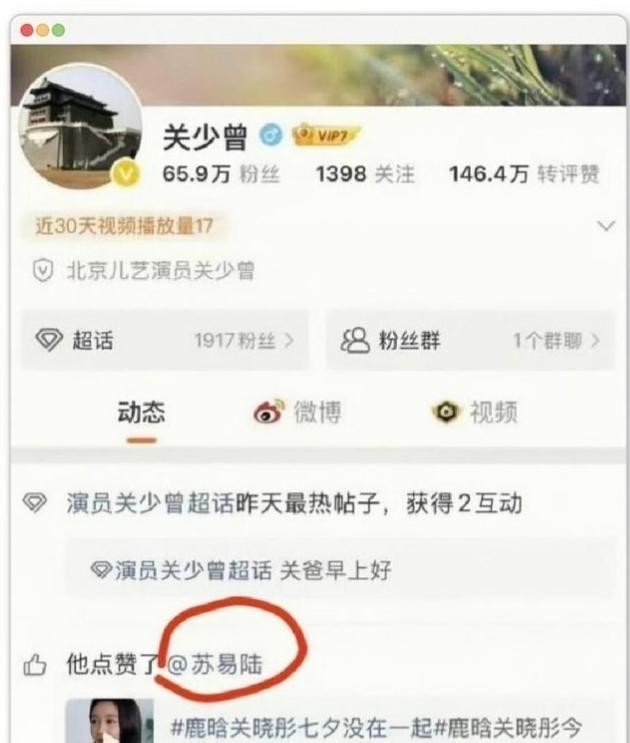The width and height of the screenshot is (630, 743).
Task: Click the thumbs-up like icon
Action: click(x=35, y=664)
